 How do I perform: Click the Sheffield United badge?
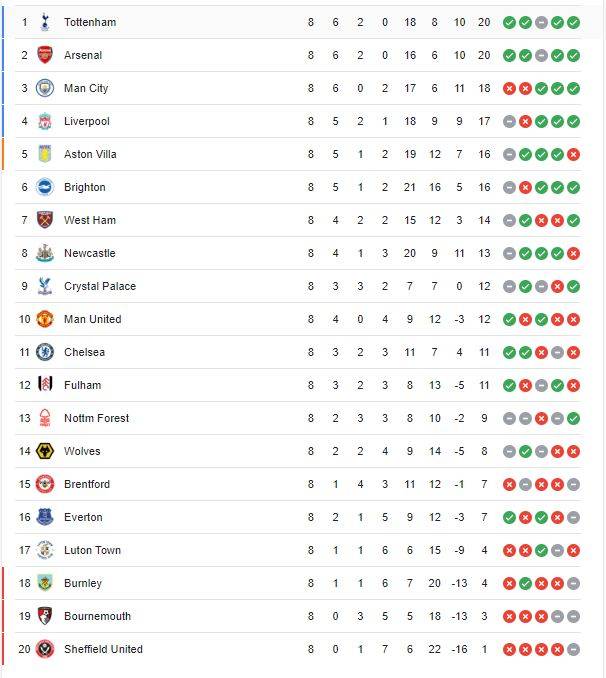44,649
